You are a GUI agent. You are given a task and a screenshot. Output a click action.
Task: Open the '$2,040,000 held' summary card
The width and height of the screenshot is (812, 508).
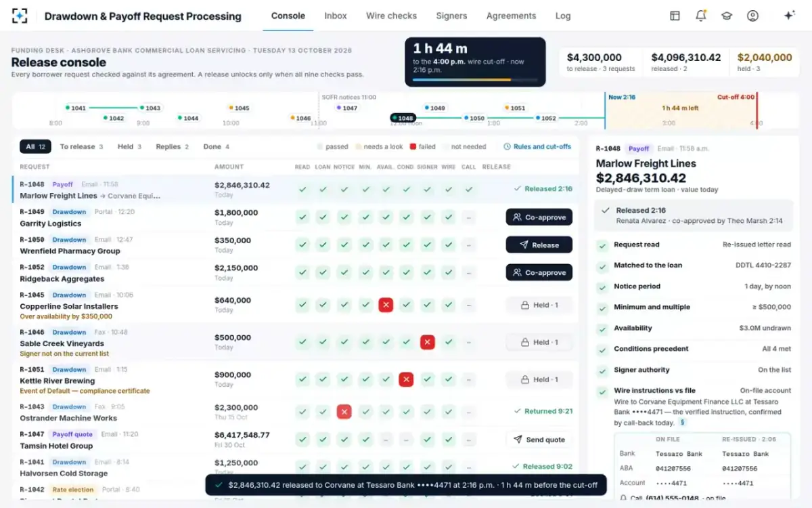pos(764,62)
